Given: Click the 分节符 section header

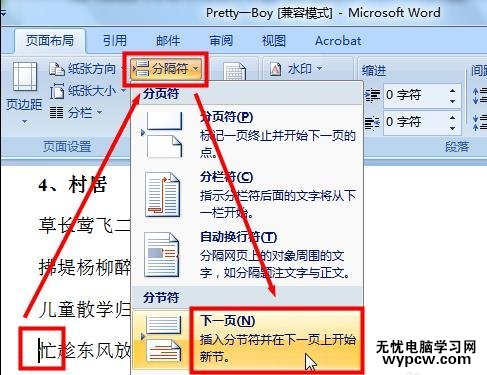Looking at the screenshot, I should point(161,297).
